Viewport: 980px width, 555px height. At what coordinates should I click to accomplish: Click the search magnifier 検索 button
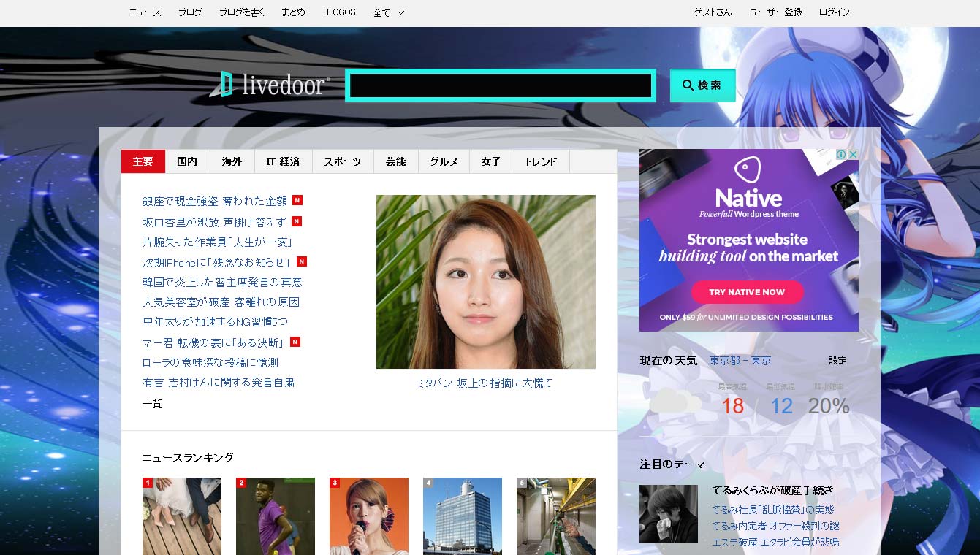coord(702,85)
